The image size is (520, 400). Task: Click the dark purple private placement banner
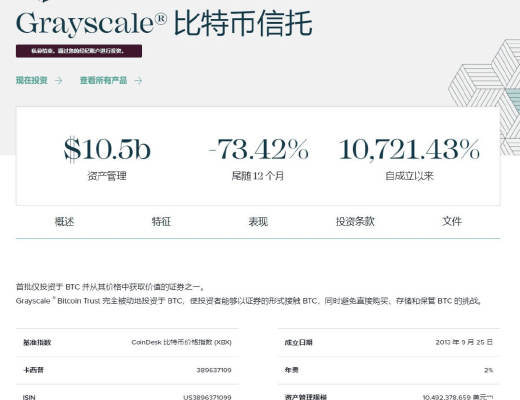point(79,51)
